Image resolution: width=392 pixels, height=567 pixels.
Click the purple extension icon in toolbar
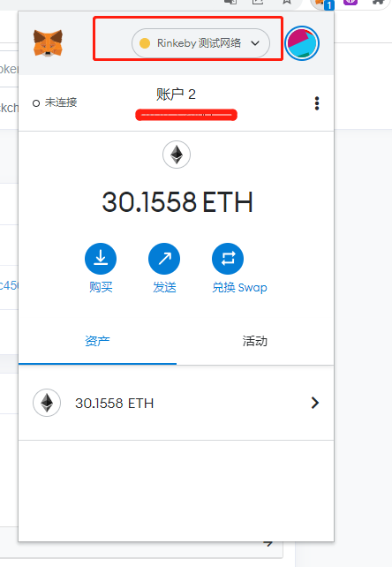(x=351, y=2)
